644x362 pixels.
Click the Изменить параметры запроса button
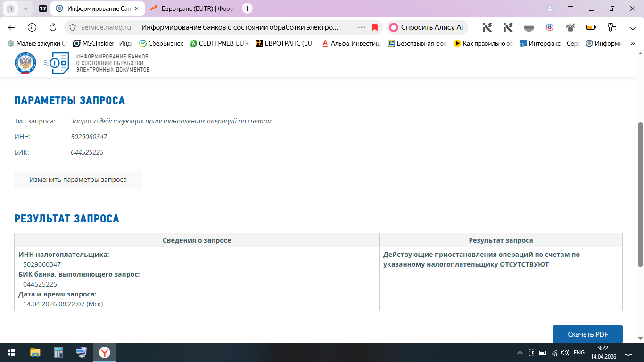(x=78, y=180)
